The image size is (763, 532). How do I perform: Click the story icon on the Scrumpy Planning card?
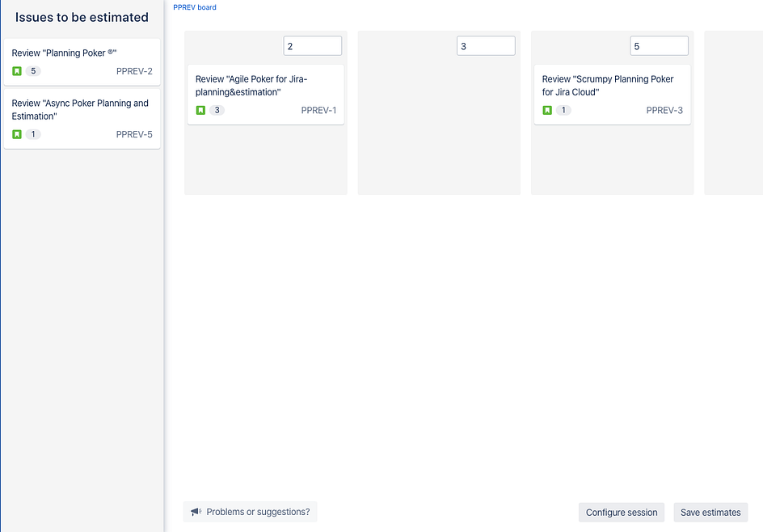(547, 110)
